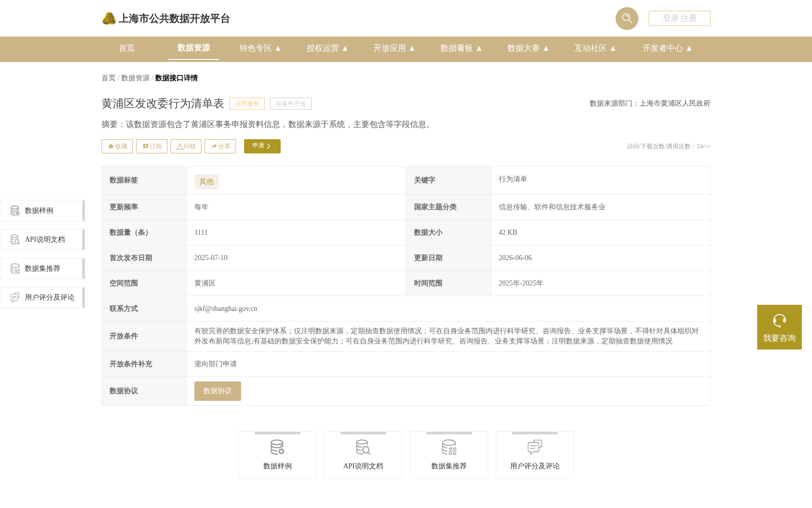This screenshot has width=812, height=508.
Task: Click the sidebar 数据集推荐 icon
Action: pos(15,268)
